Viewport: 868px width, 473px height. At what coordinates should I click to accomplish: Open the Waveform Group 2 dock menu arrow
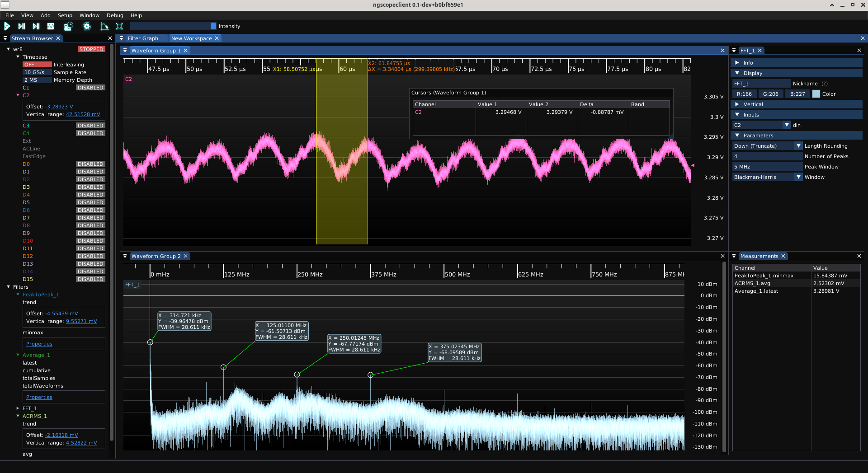[x=125, y=256]
